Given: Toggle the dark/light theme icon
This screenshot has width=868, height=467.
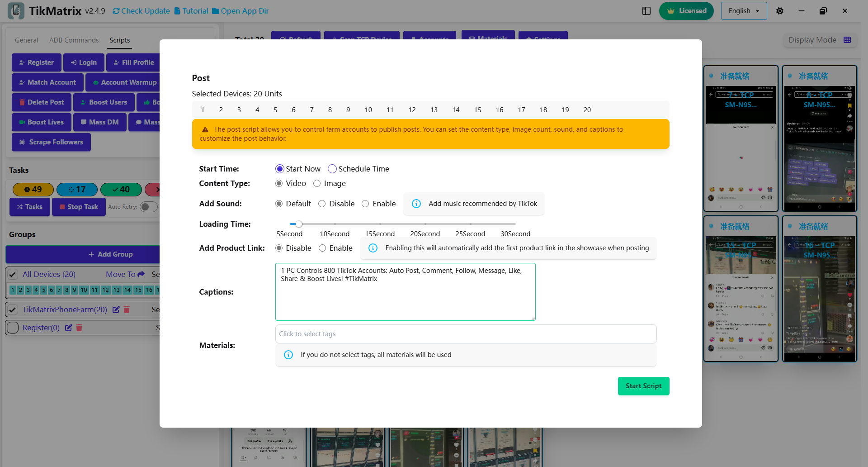Looking at the screenshot, I should 780,11.
